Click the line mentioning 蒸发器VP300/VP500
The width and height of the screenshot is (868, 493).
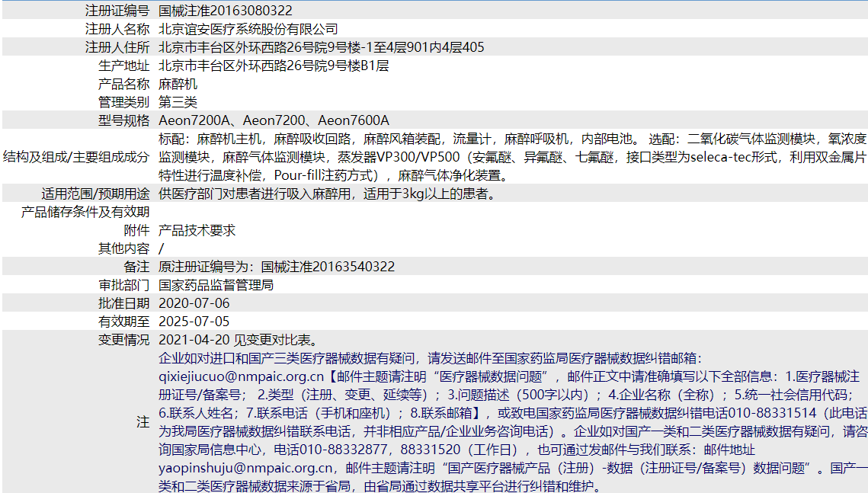513,157
